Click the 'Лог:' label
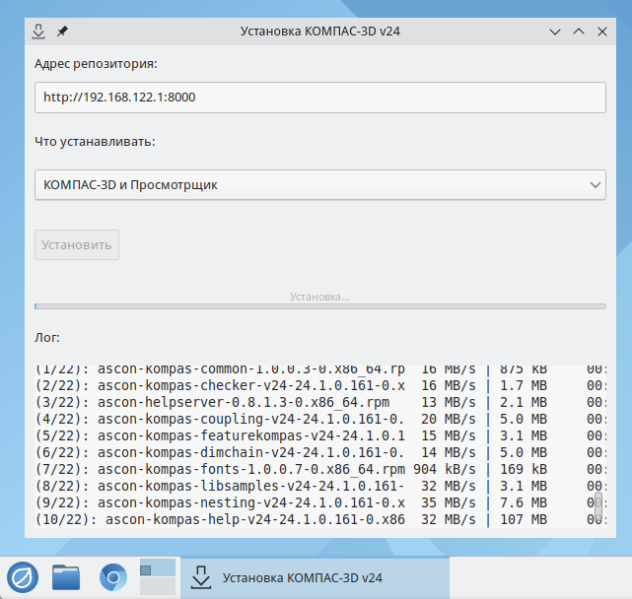The width and height of the screenshot is (632, 599). coord(47,338)
